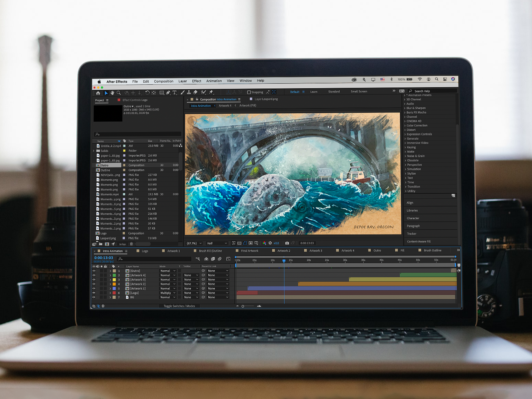Open the Effect menu
Viewport: 532px width, 399px height.
pos(197,81)
